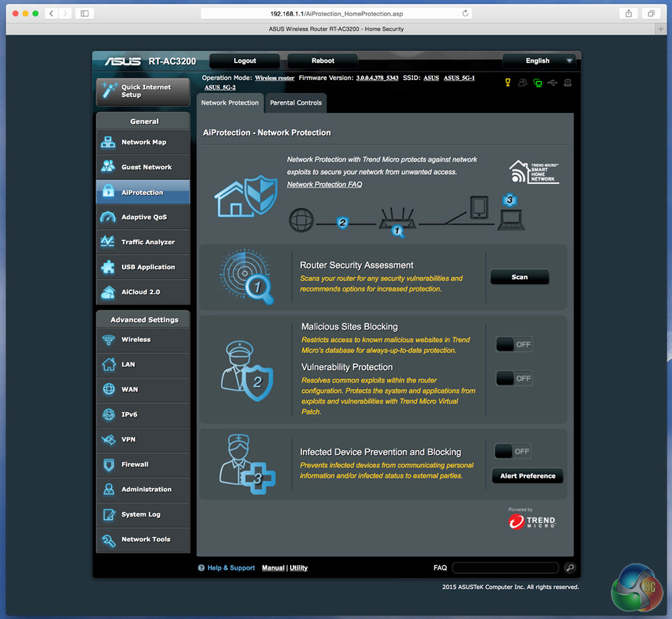Open Firewall settings
Image resolution: width=672 pixels, height=619 pixels.
143,464
